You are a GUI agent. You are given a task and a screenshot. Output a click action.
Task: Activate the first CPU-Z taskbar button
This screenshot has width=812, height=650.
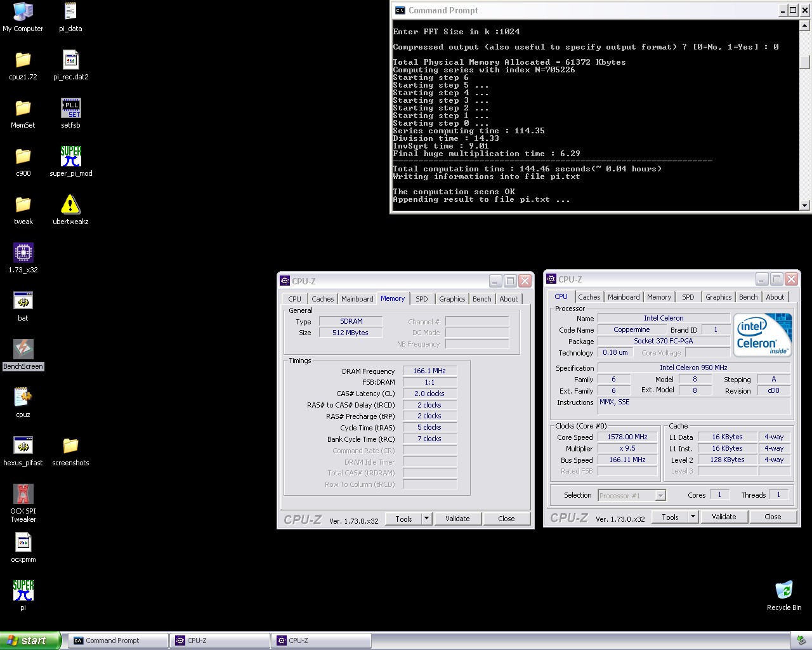[219, 640]
